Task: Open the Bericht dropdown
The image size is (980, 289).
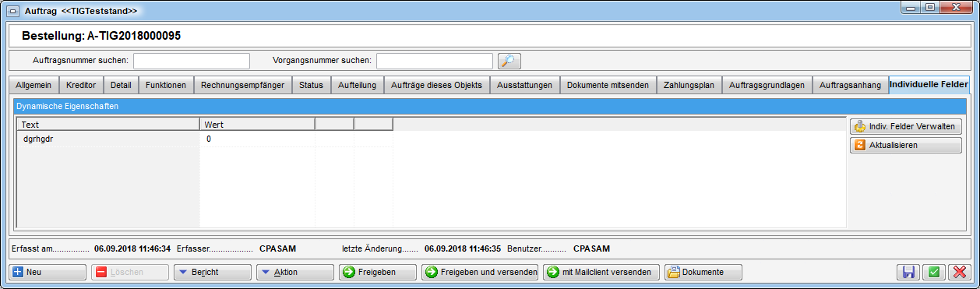Action: pyautogui.click(x=213, y=272)
